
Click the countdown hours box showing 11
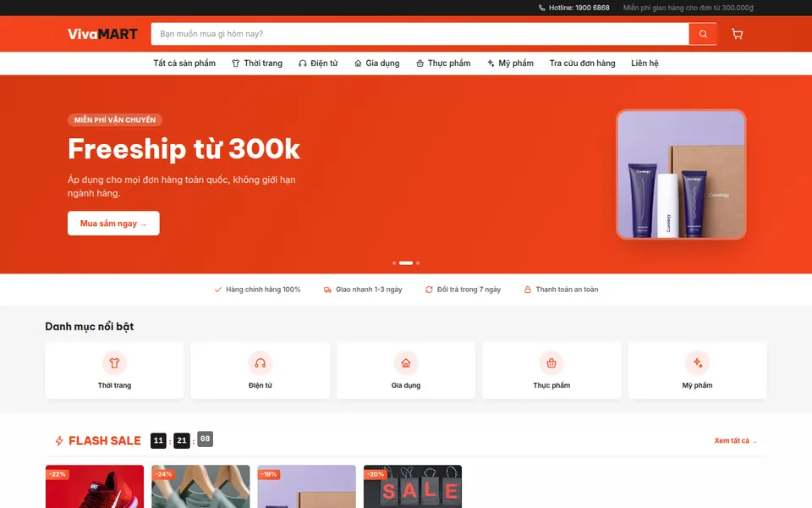(x=158, y=440)
